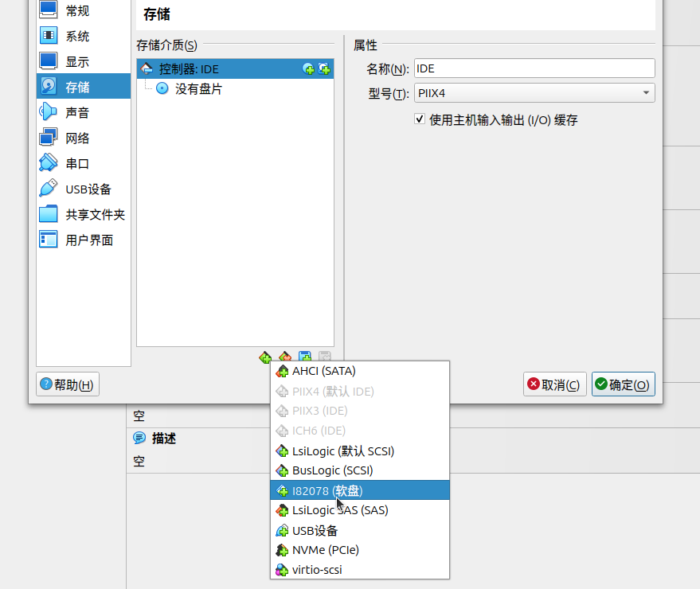Choose AHCI (SATA) from the controller menu

323,371
